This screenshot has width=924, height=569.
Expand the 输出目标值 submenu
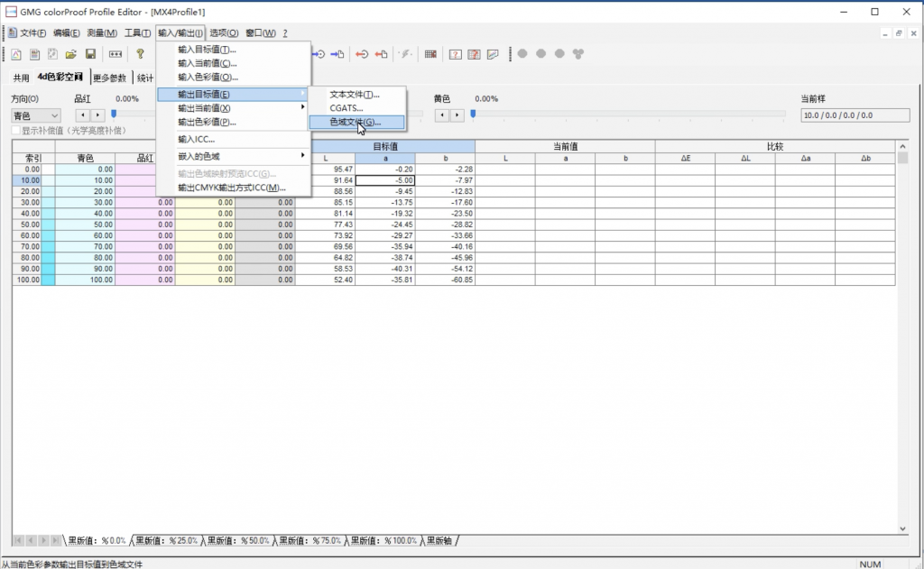tap(234, 95)
